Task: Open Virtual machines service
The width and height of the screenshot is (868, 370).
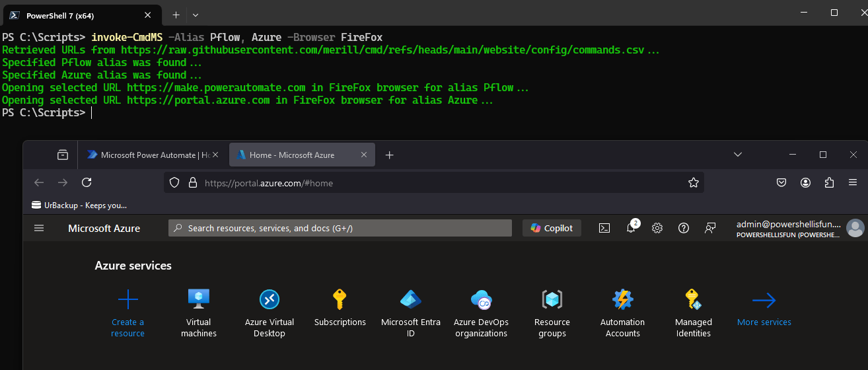Action: [x=198, y=313]
